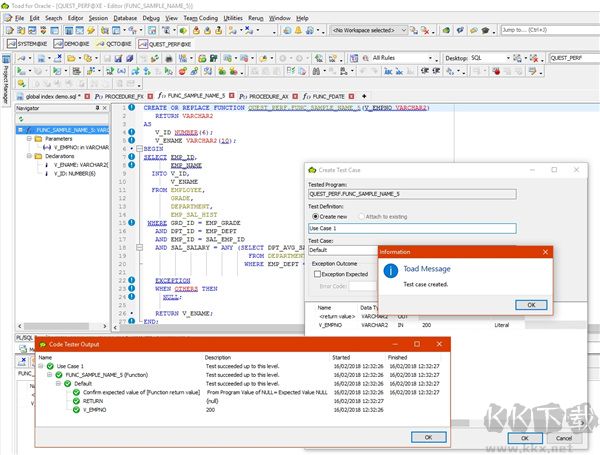Click green check icon beside Use Case 1
The image size is (600, 455).
coord(50,367)
